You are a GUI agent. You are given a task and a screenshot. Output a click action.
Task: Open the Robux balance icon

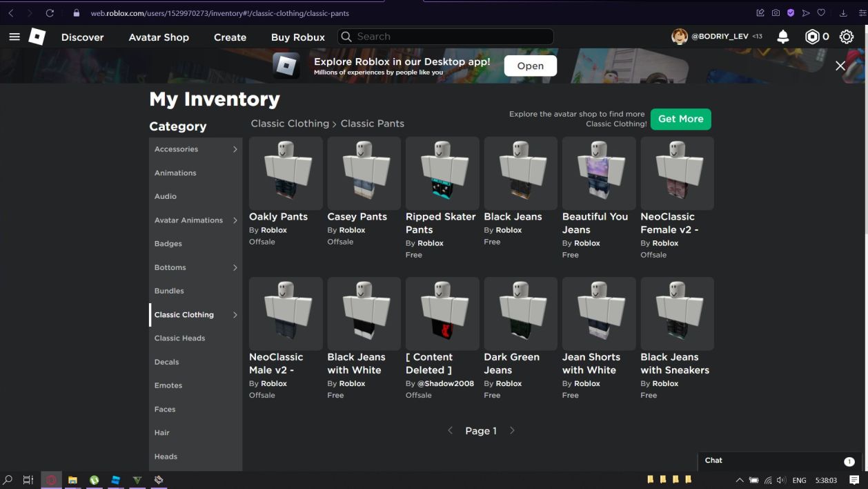(812, 37)
